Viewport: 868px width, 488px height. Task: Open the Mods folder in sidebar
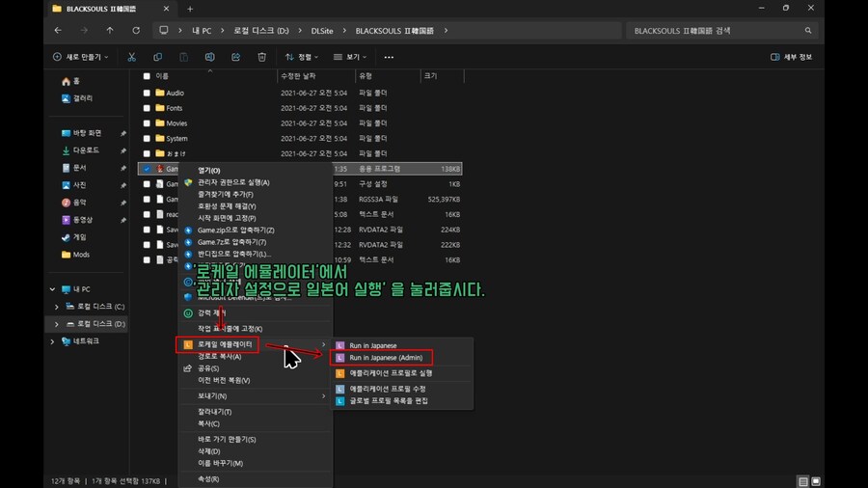[76, 255]
